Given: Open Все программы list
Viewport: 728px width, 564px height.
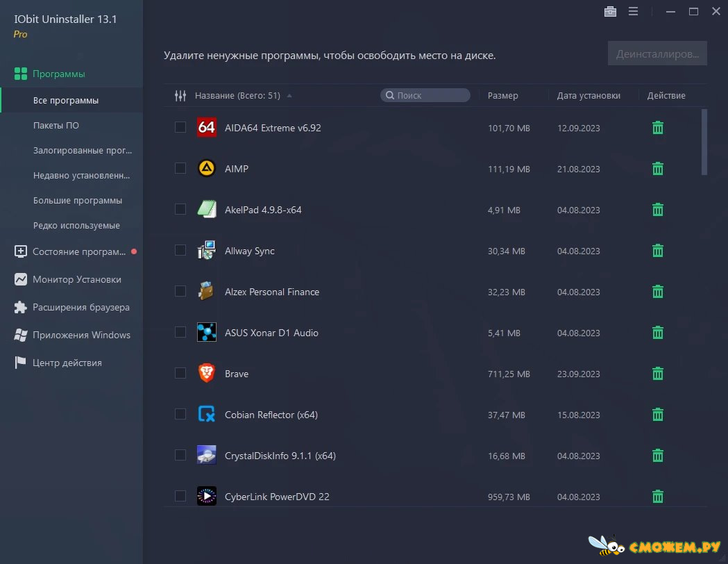Looking at the screenshot, I should (71, 100).
